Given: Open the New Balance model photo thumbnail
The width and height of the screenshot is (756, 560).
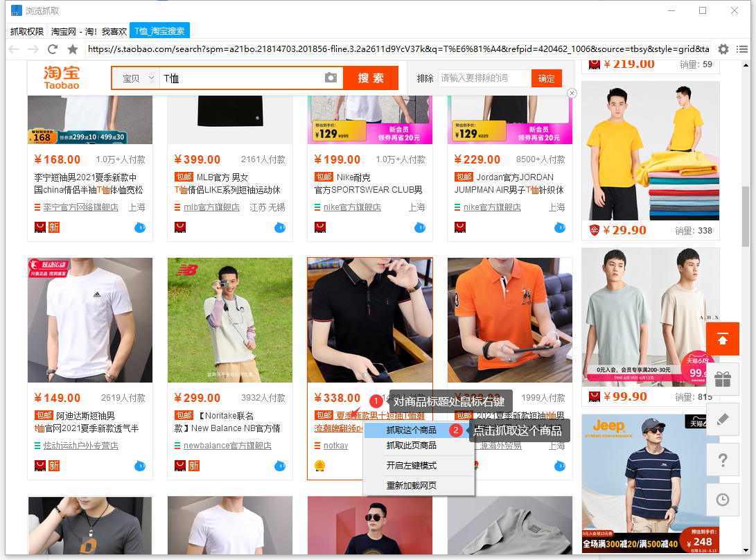Looking at the screenshot, I should [x=230, y=320].
